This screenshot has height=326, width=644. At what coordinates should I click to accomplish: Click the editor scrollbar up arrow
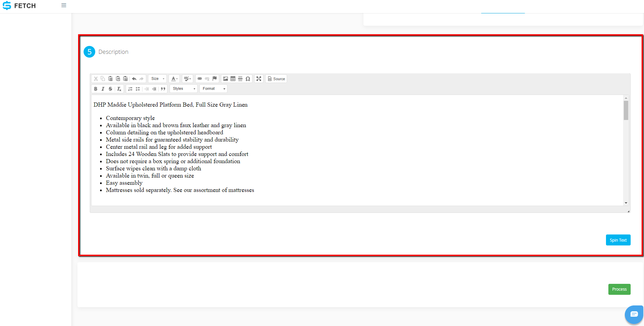tap(626, 98)
